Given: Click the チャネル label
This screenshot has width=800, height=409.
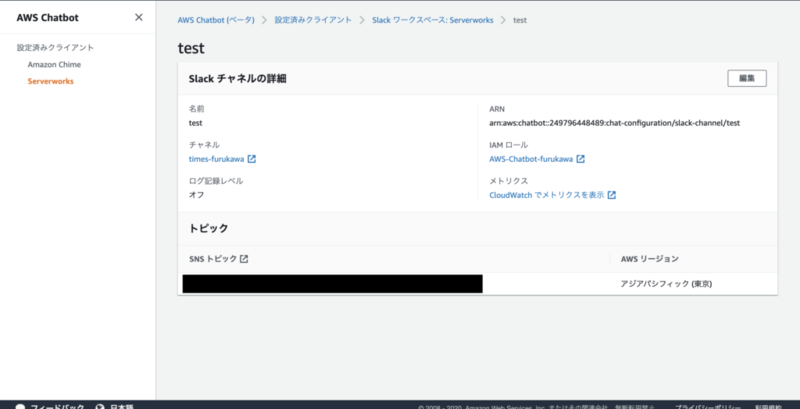Looking at the screenshot, I should pos(204,145).
